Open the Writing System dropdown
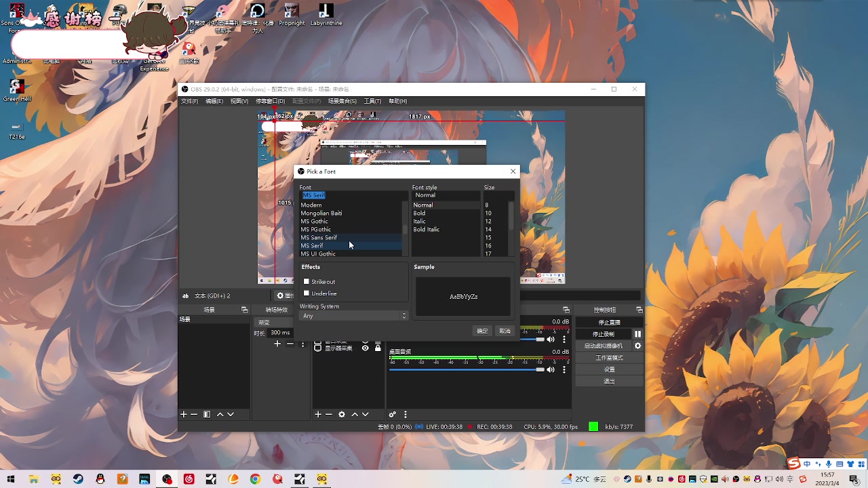 pos(353,316)
